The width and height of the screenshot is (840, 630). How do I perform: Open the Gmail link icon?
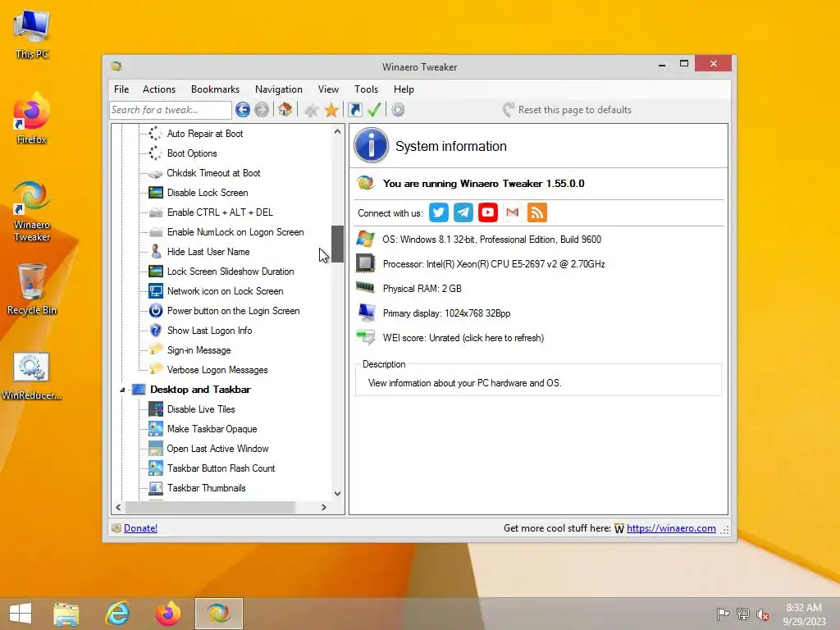click(x=512, y=212)
